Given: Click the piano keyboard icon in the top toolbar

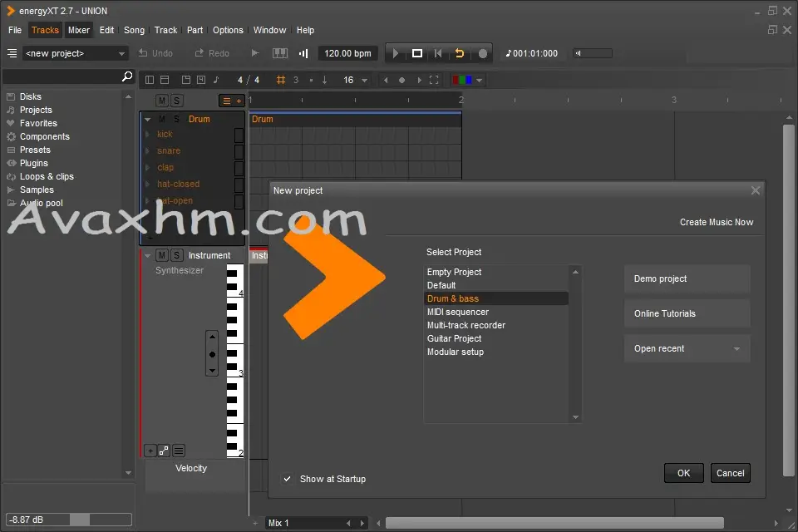Looking at the screenshot, I should pyautogui.click(x=280, y=53).
